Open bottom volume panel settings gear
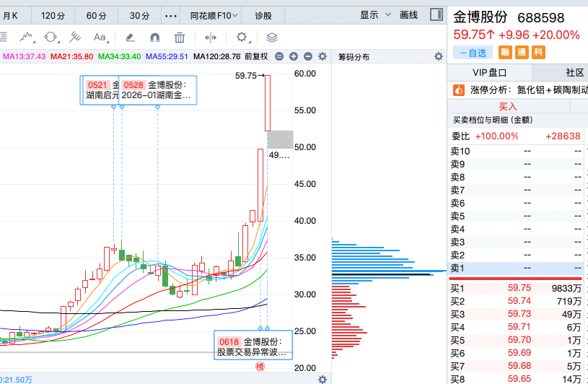The width and height of the screenshot is (588, 384). click(x=322, y=379)
